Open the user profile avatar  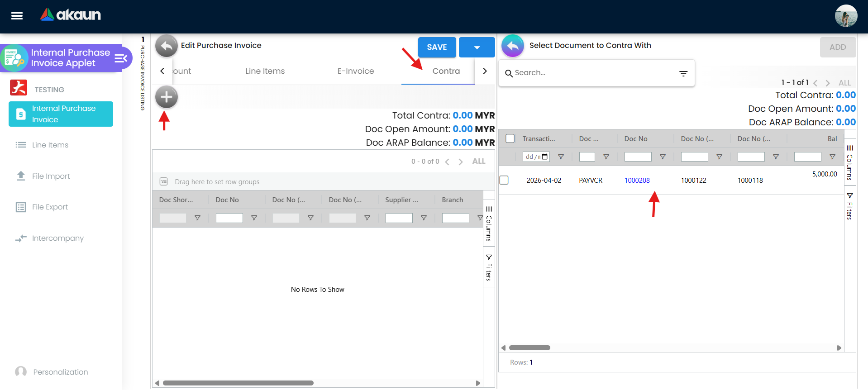[x=846, y=16]
